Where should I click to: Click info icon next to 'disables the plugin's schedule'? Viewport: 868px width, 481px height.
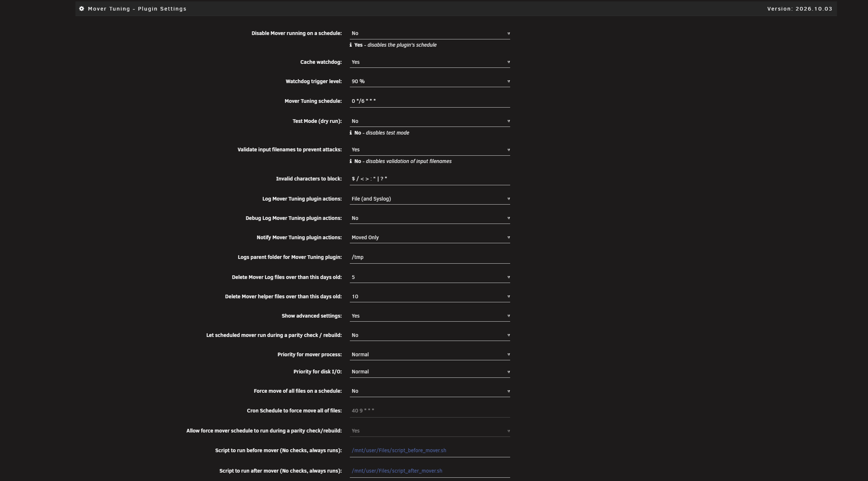pyautogui.click(x=351, y=45)
